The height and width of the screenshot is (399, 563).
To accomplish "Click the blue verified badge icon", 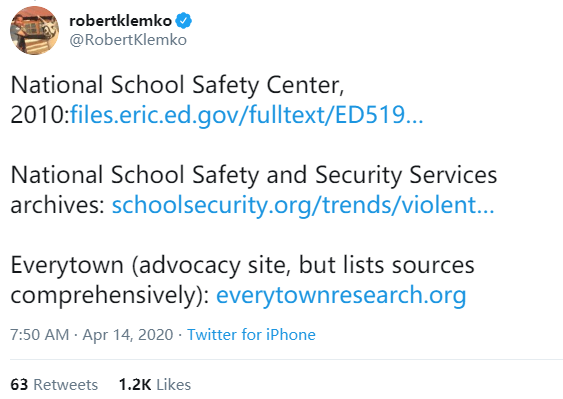I will click(183, 20).
